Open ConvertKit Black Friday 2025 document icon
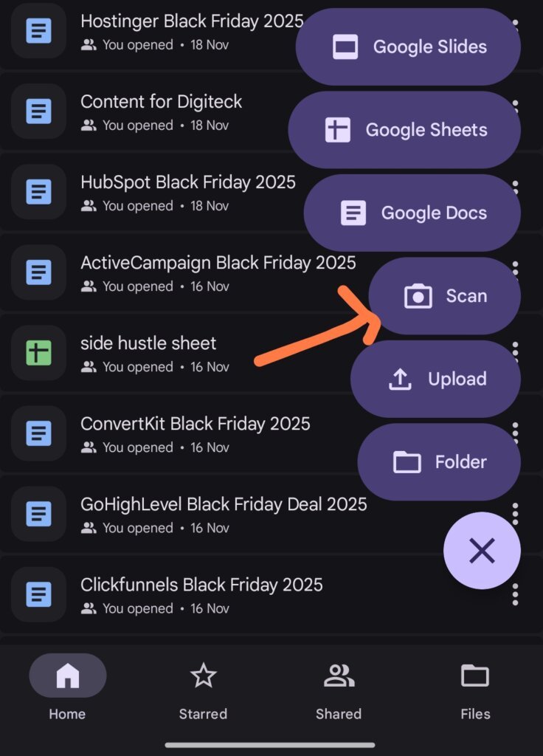The width and height of the screenshot is (543, 756). 39,433
